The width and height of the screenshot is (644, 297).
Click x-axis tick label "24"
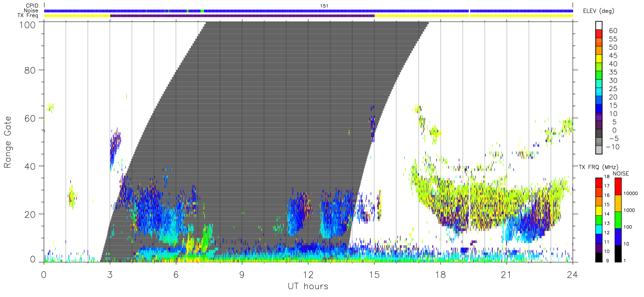click(572, 274)
